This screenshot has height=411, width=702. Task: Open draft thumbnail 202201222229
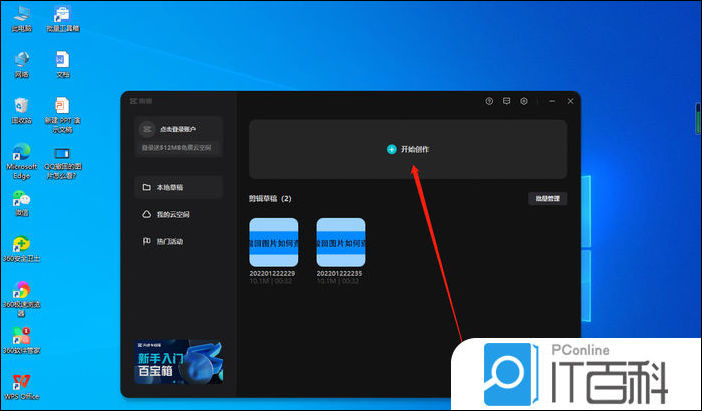(x=274, y=242)
